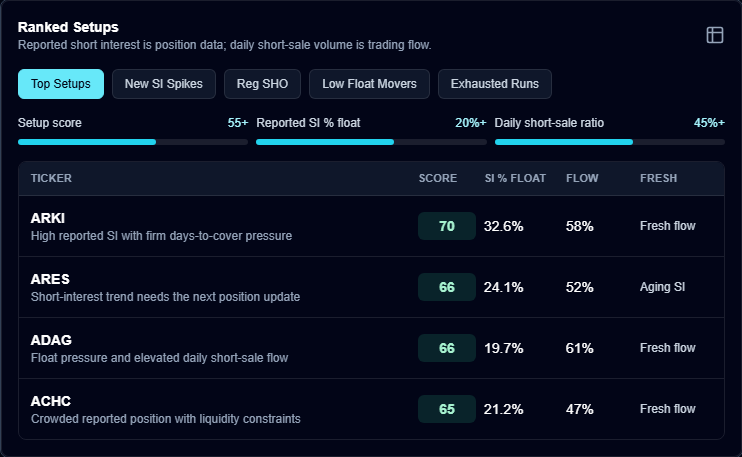Sort by the FLOW column header
Viewport: 742px width, 457px height.
coord(582,178)
